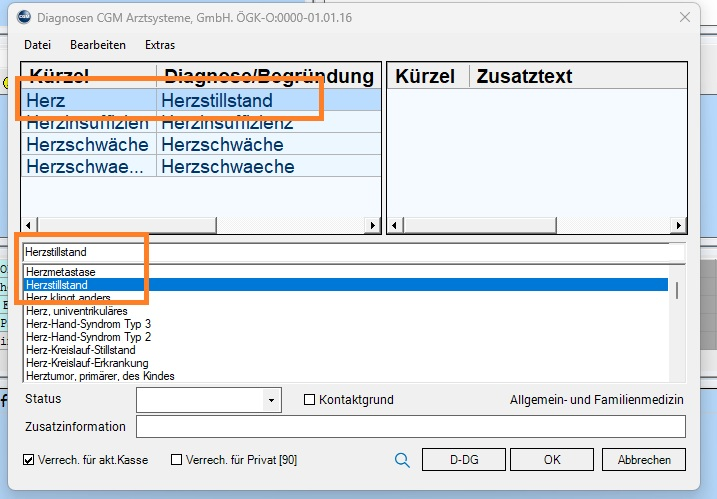This screenshot has height=499, width=717.
Task: Click the D-DG button
Action: (463, 460)
